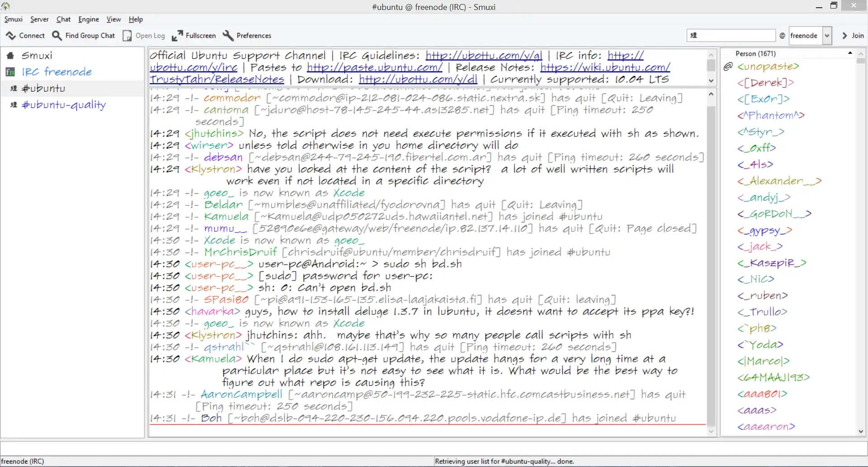Image resolution: width=868 pixels, height=467 pixels.
Task: Open the View menu
Action: (x=113, y=19)
